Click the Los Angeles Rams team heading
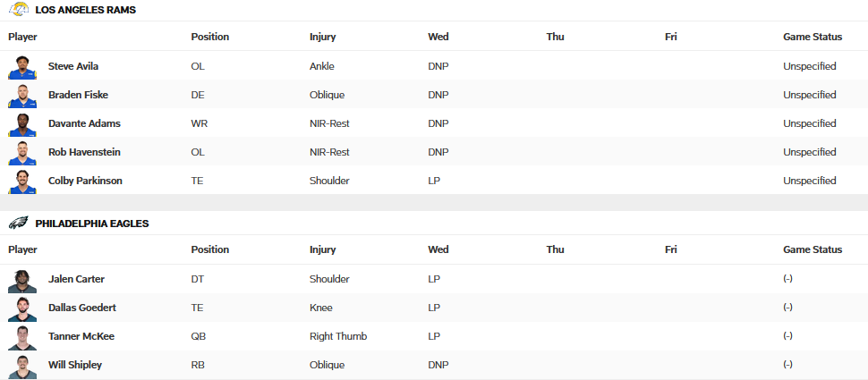Screen dimensions: 868x380 coord(86,9)
